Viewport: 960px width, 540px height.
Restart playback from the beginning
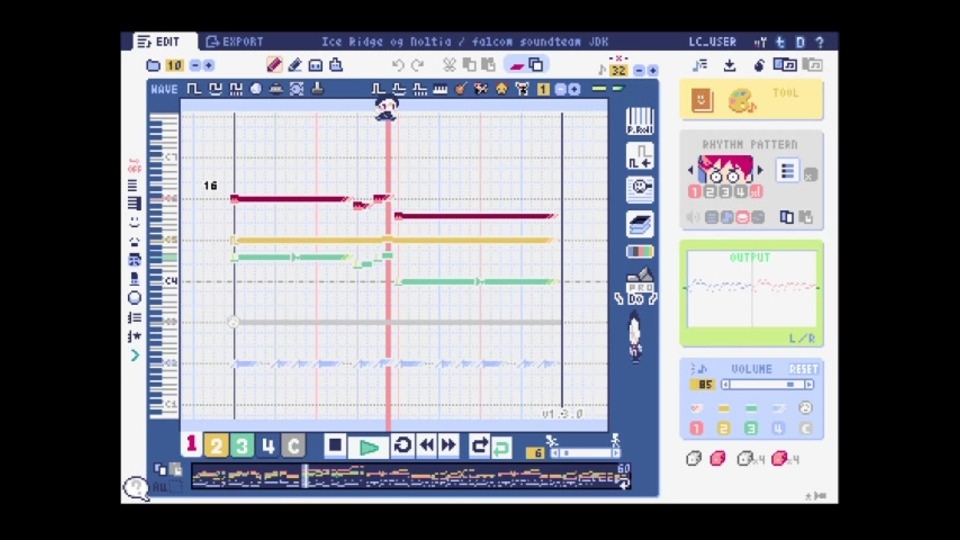[402, 445]
